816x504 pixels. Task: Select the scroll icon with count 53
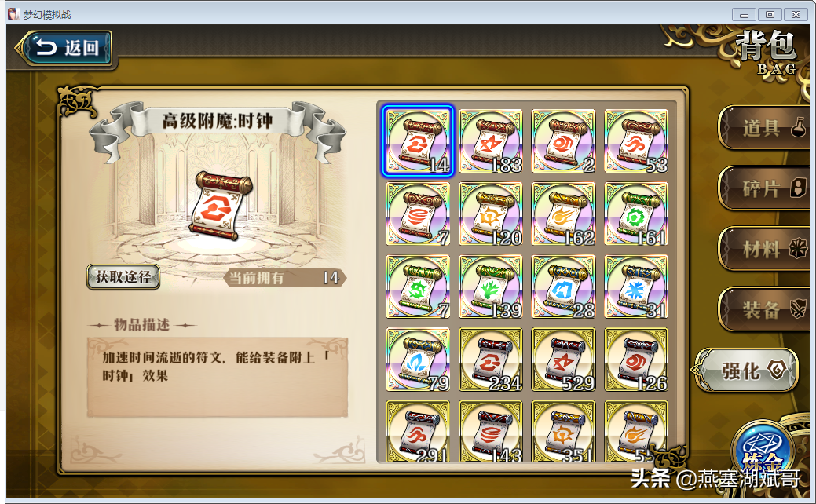[636, 141]
